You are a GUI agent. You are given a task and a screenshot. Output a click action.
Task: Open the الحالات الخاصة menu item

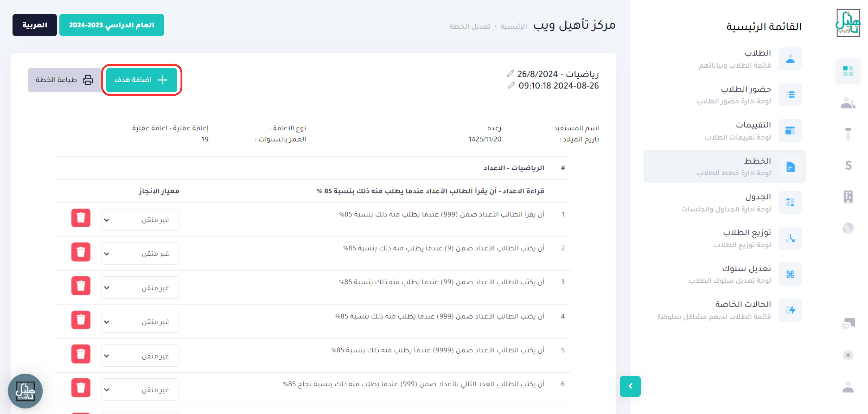725,310
